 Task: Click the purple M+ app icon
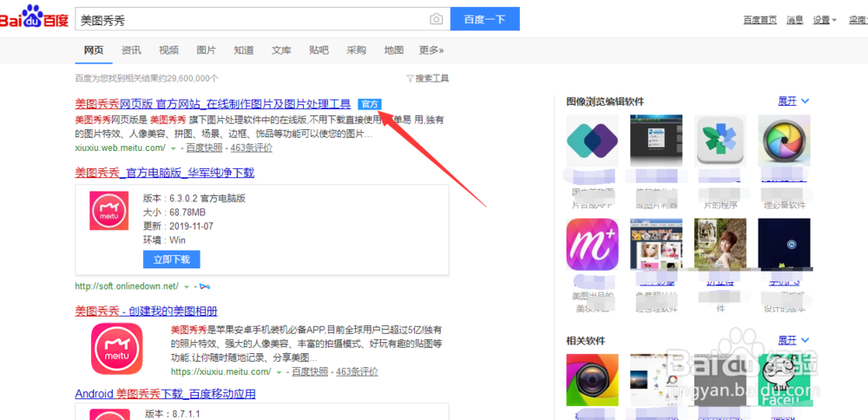pos(592,244)
